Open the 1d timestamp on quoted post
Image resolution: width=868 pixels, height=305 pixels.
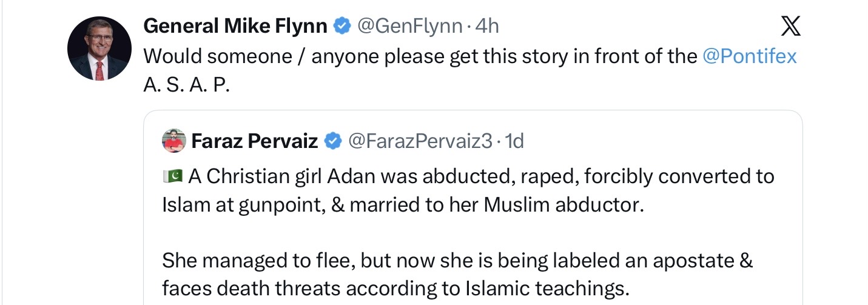[514, 141]
